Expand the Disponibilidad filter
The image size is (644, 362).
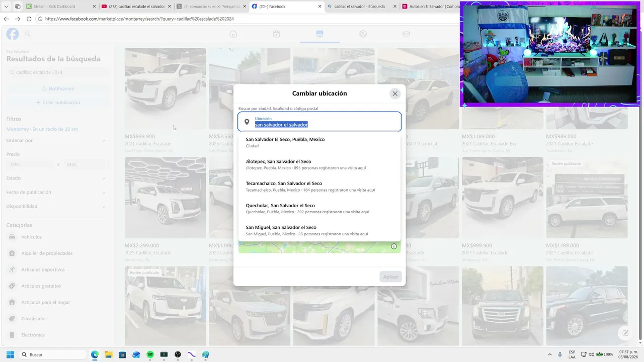56,206
